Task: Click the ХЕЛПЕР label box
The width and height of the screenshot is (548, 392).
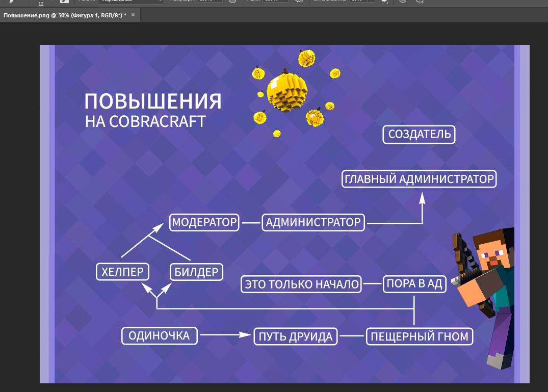Action: [122, 272]
